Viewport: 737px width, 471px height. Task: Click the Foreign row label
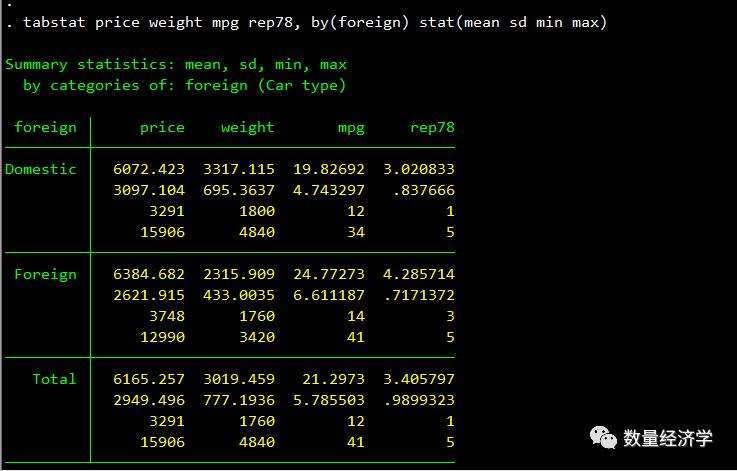pos(46,275)
